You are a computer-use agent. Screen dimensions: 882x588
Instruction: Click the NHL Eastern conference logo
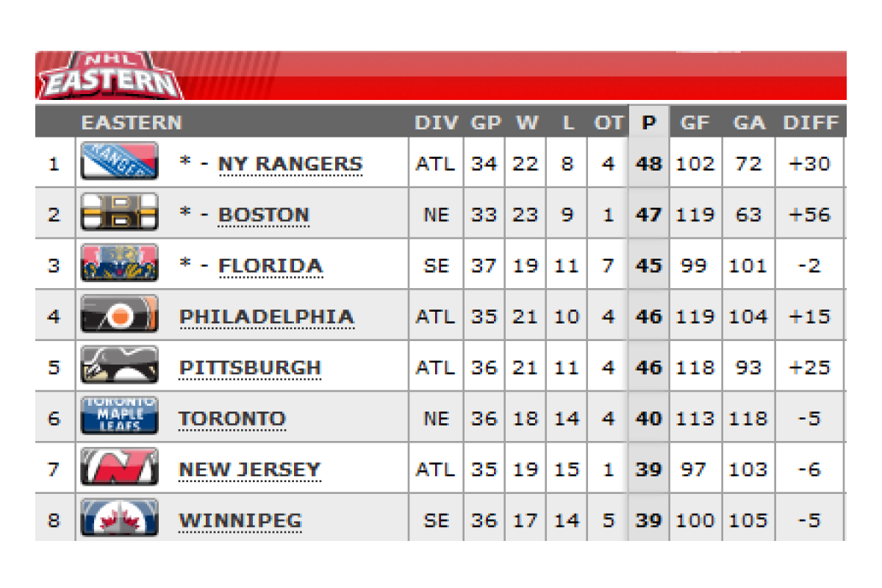click(x=110, y=76)
